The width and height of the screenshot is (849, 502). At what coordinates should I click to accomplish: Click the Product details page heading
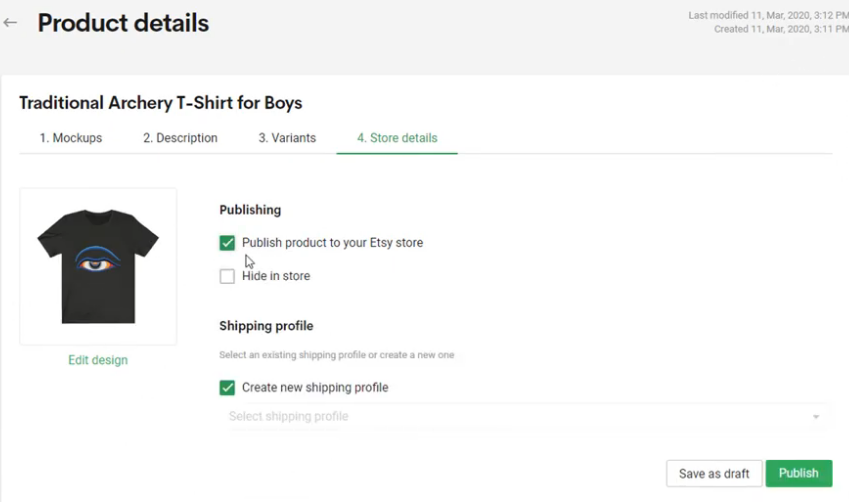123,23
